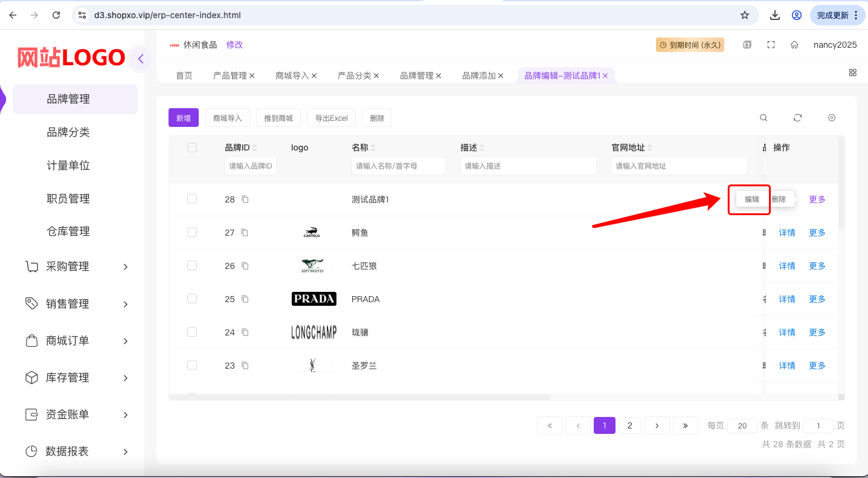Copy brand ID 23 with copy icon
868x478 pixels.
(x=245, y=366)
